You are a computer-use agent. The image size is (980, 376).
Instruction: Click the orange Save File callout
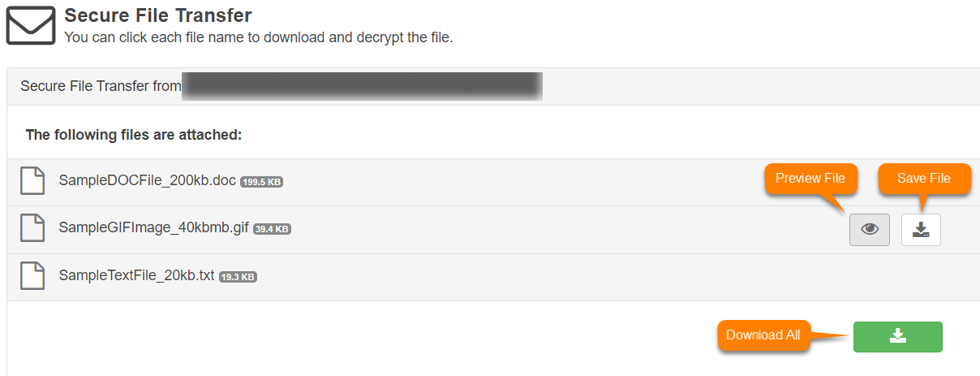(x=924, y=179)
